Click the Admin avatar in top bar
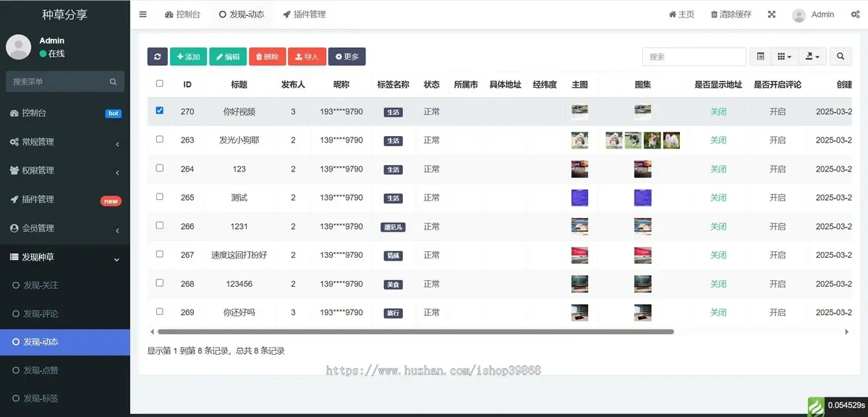 pyautogui.click(x=799, y=15)
